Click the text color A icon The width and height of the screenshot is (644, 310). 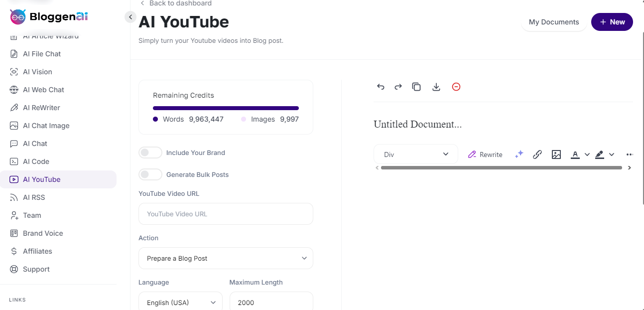point(575,155)
